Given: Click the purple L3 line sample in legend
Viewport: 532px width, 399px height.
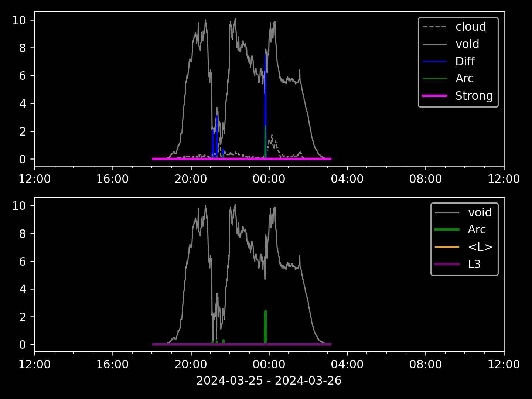Looking at the screenshot, I should 447,264.
